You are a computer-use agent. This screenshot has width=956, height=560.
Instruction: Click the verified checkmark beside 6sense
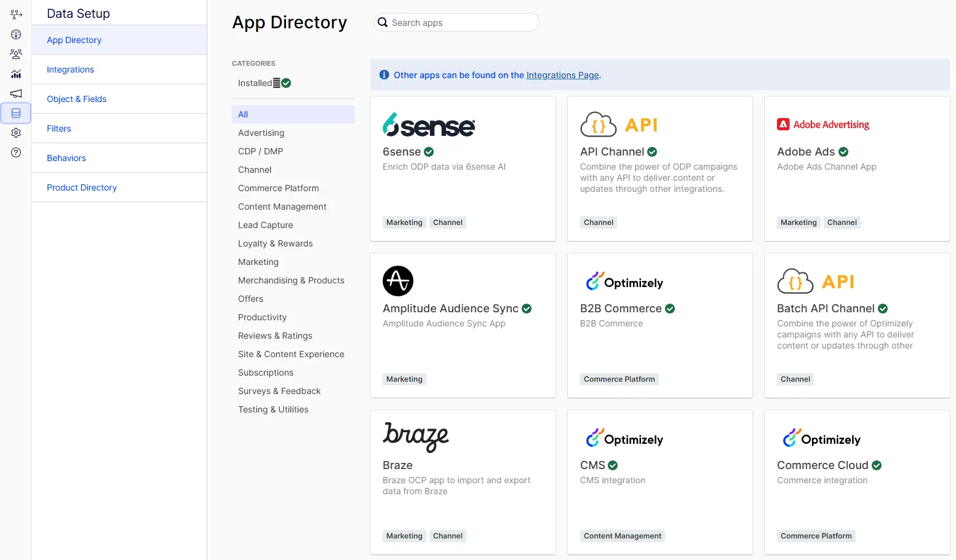tap(429, 152)
